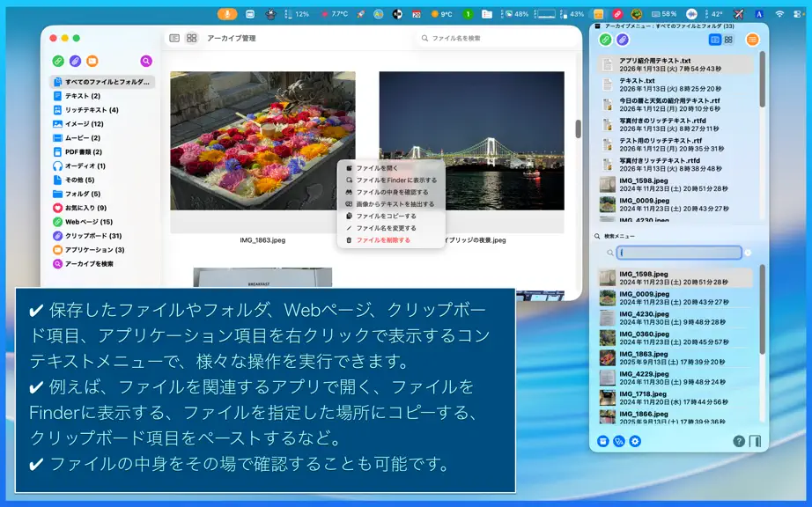Image resolution: width=812 pixels, height=507 pixels.
Task: Select すべてのファイルとフォルダ in the sidebar
Action: (102, 82)
